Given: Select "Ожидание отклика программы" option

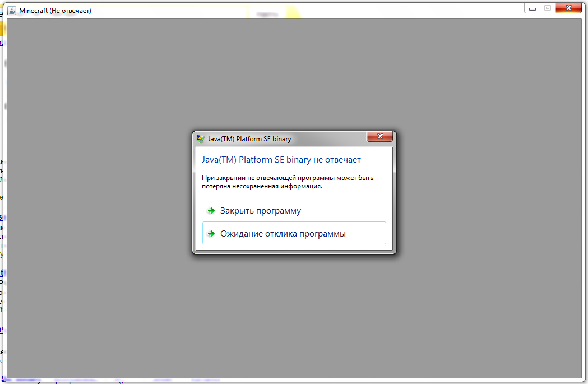Looking at the screenshot, I should (x=294, y=233).
